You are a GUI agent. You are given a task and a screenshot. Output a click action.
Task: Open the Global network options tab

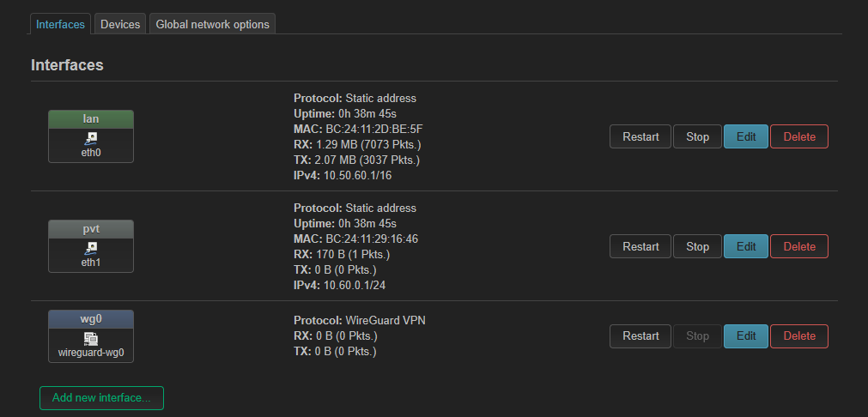[x=213, y=24]
